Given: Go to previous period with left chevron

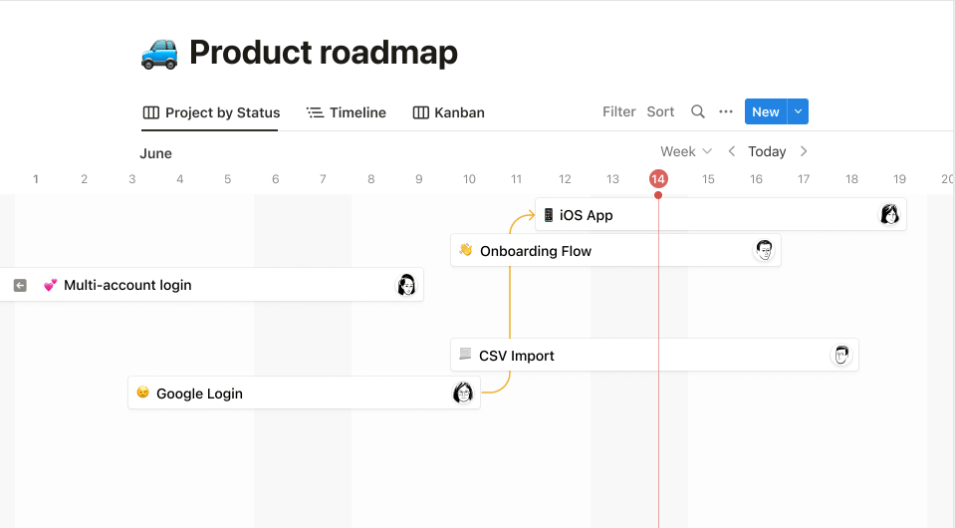Looking at the screenshot, I should [x=732, y=151].
